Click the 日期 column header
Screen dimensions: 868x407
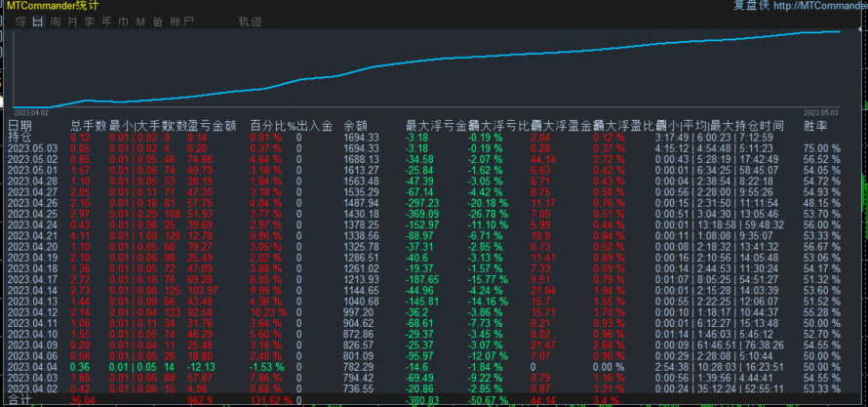20,126
